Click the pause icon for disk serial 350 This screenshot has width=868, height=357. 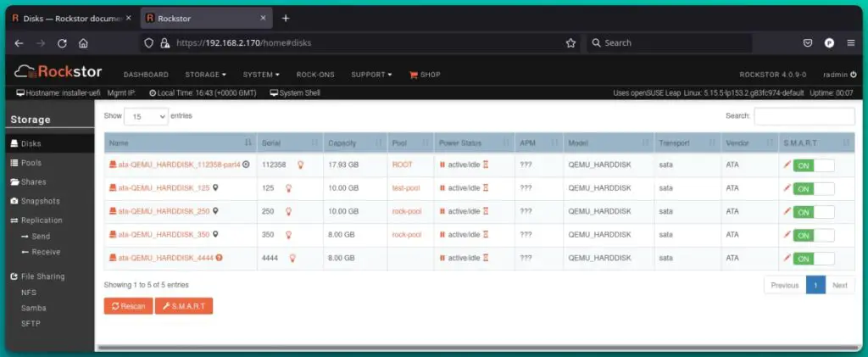click(x=442, y=235)
